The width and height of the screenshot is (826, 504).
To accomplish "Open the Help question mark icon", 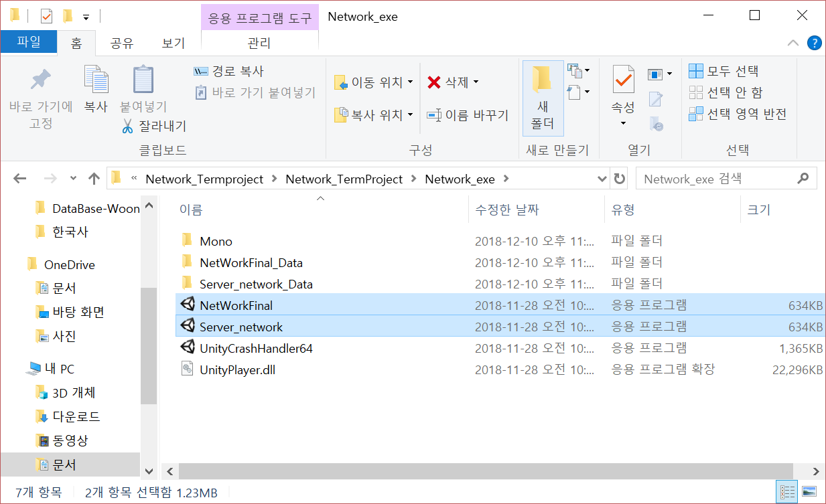I will 814,43.
